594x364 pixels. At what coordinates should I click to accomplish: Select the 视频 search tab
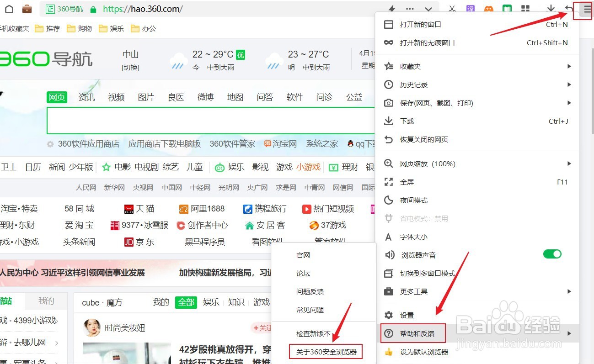point(116,97)
